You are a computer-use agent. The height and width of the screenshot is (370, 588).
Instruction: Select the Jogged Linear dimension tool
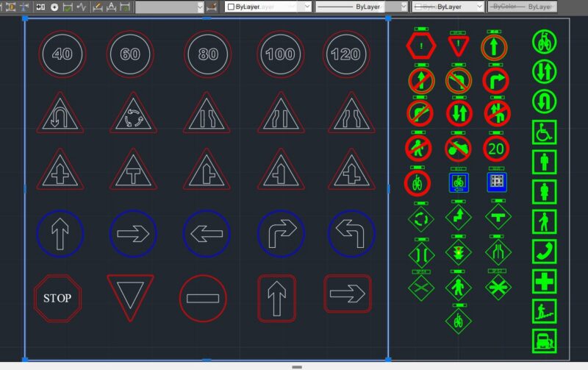pos(82,7)
